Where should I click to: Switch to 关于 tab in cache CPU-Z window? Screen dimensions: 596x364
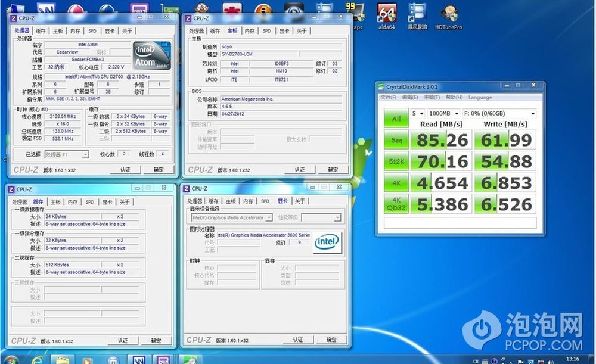125,202
